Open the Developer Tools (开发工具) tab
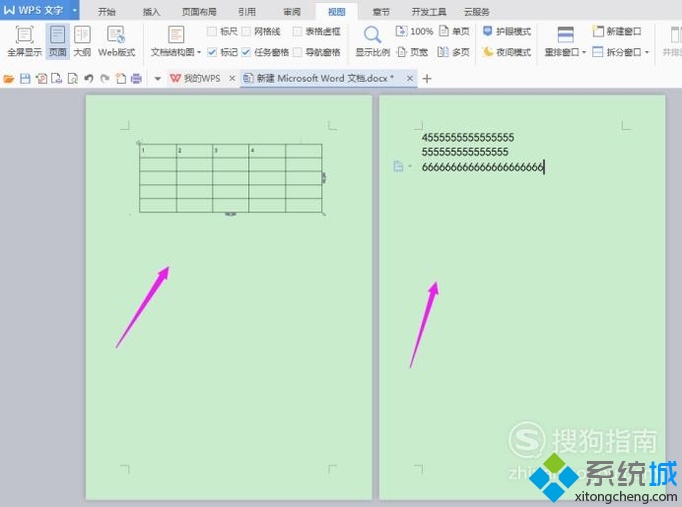682x507 pixels. [428, 12]
